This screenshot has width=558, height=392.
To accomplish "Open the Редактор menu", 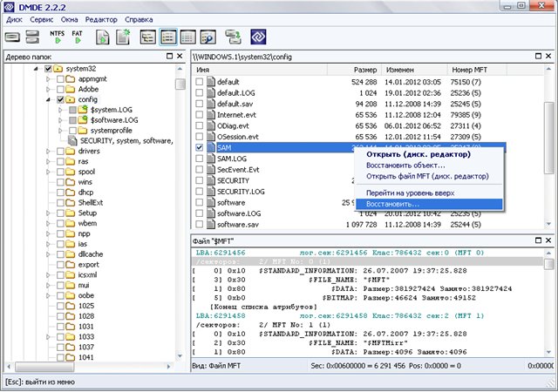I will 101,19.
